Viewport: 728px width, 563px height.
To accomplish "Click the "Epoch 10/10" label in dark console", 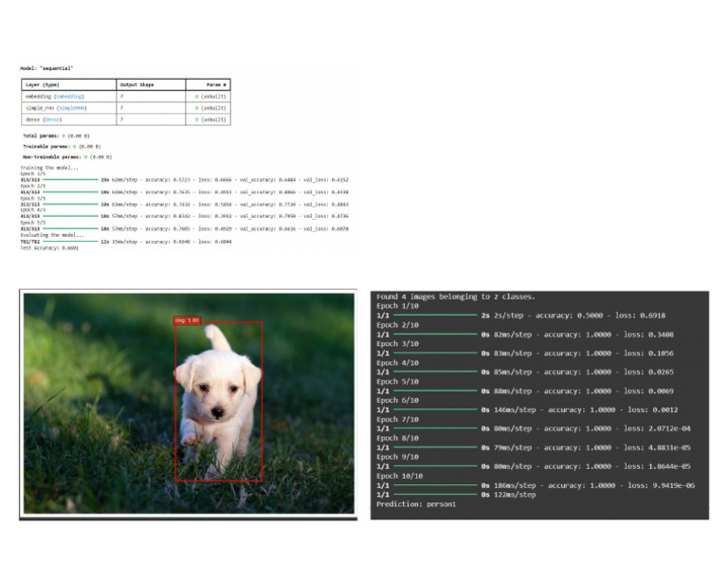I will click(399, 476).
